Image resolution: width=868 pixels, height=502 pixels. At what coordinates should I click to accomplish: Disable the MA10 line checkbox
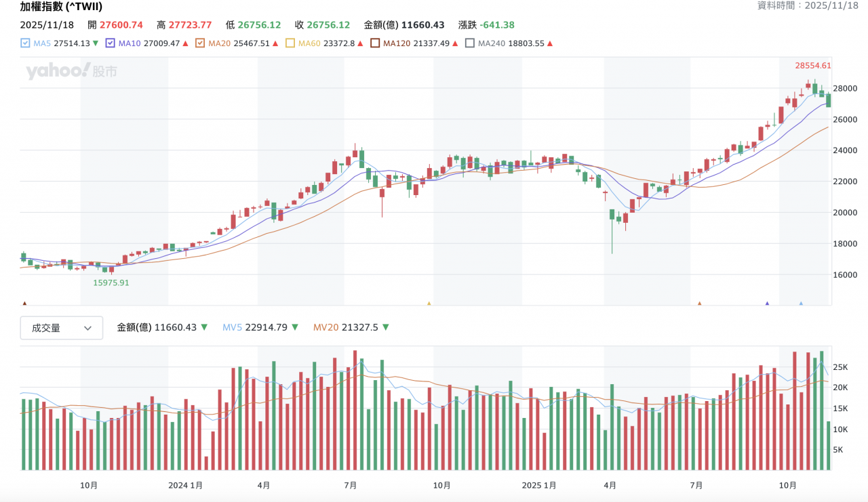tap(111, 43)
